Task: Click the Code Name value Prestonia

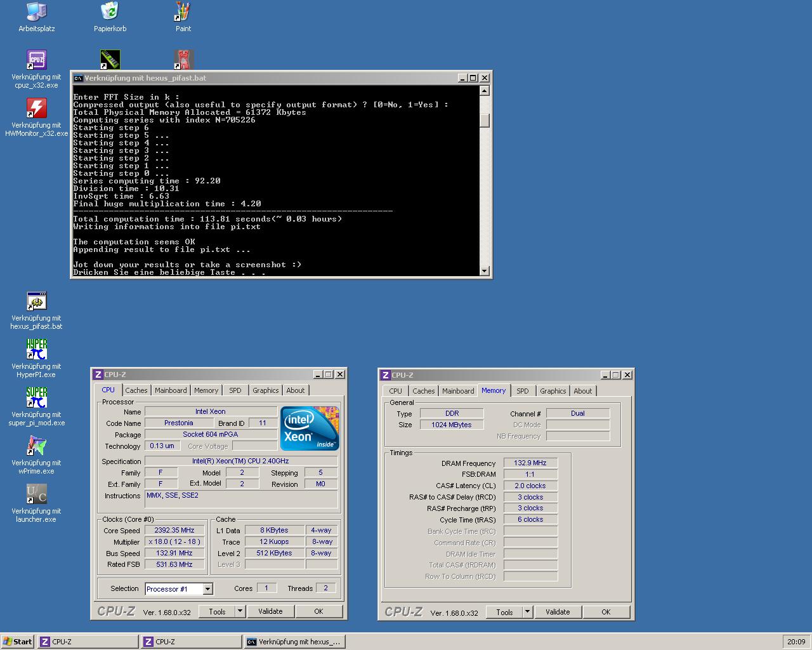Action: click(x=178, y=423)
